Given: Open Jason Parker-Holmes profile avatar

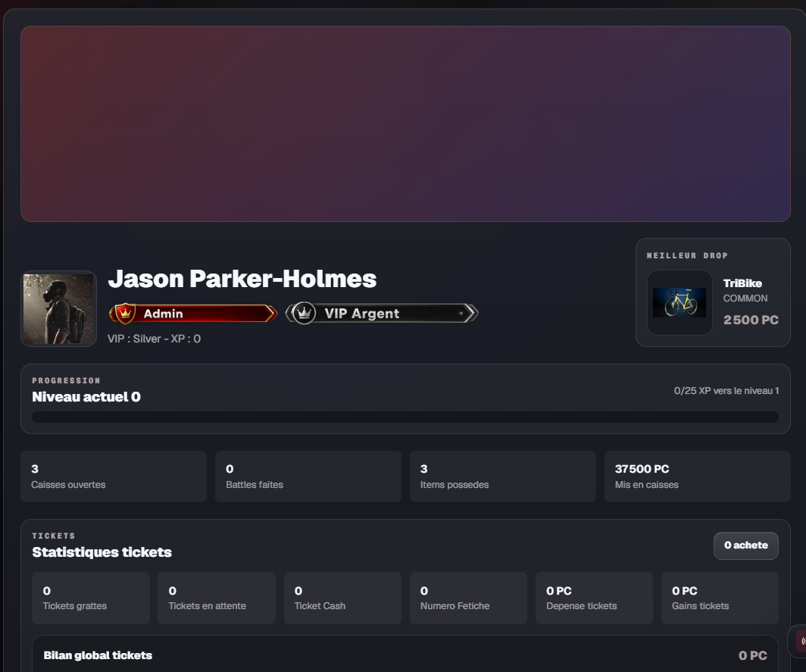Looking at the screenshot, I should [x=58, y=308].
